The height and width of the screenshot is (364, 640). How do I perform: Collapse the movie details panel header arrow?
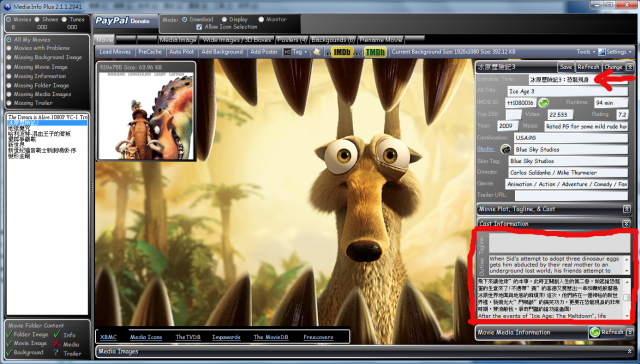(x=630, y=67)
